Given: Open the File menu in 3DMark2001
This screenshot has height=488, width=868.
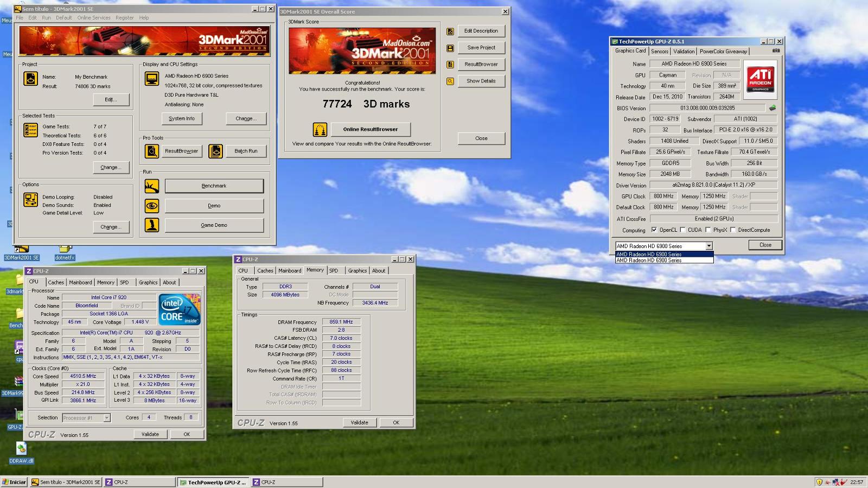Looking at the screenshot, I should point(20,17).
